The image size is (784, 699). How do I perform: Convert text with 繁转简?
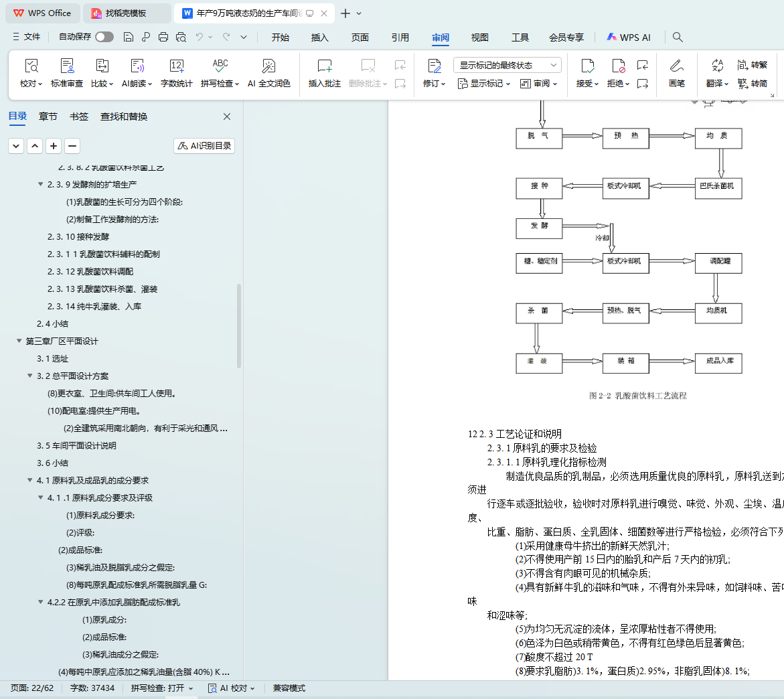(x=752, y=84)
